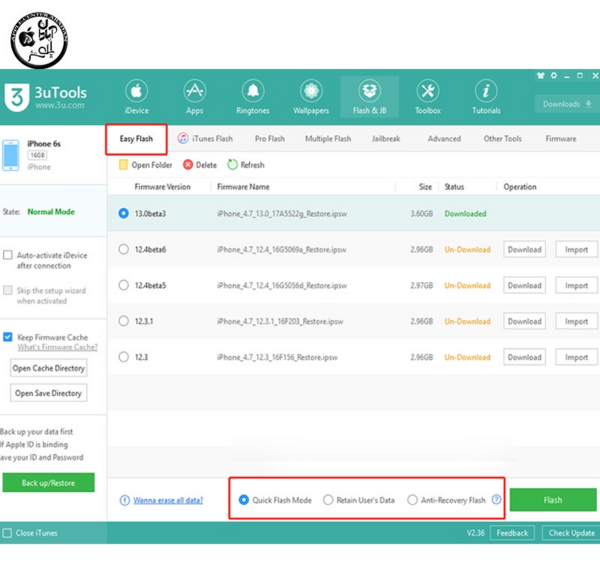This screenshot has height=574, width=600.
Task: Open Other Tools tab
Action: point(502,139)
